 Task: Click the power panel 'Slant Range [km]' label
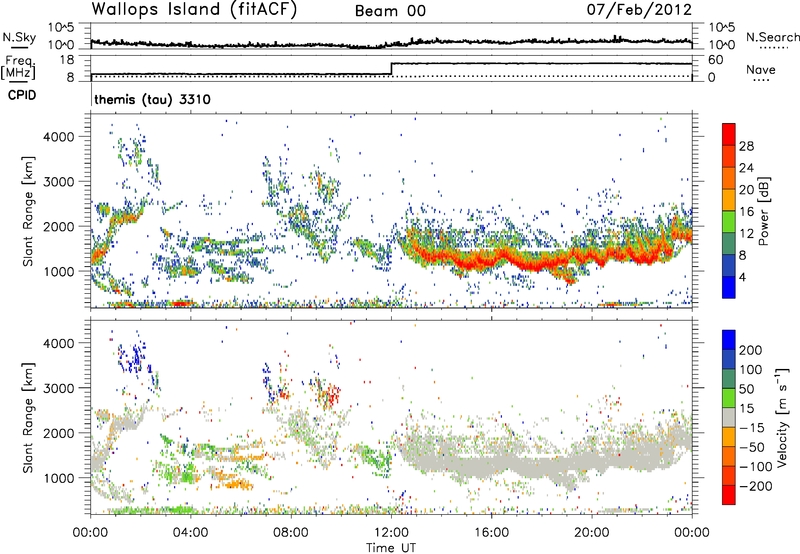pyautogui.click(x=28, y=211)
